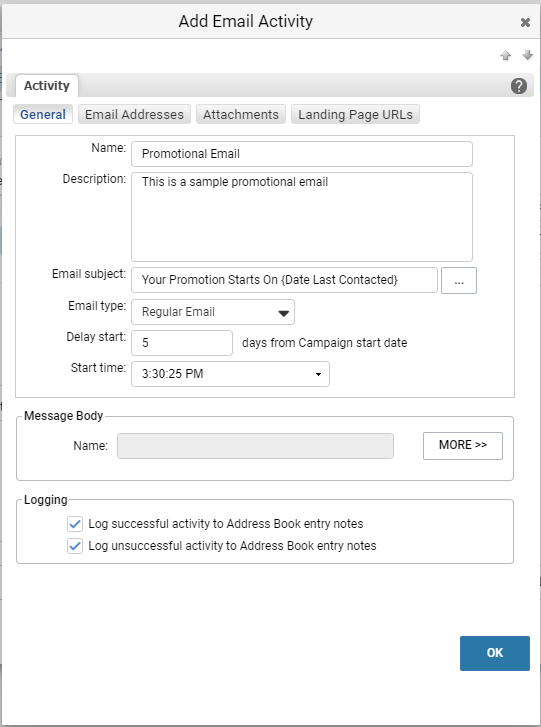
Task: Select the General tab
Action: click(x=43, y=115)
